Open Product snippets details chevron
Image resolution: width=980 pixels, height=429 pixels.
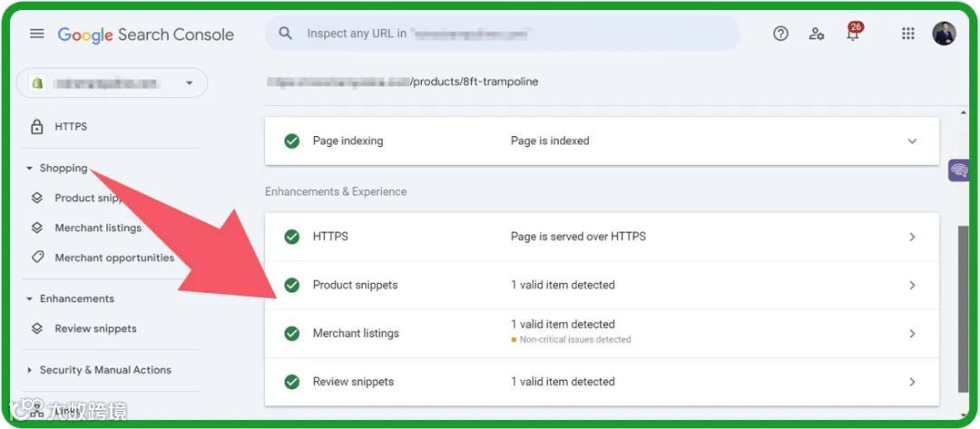913,286
